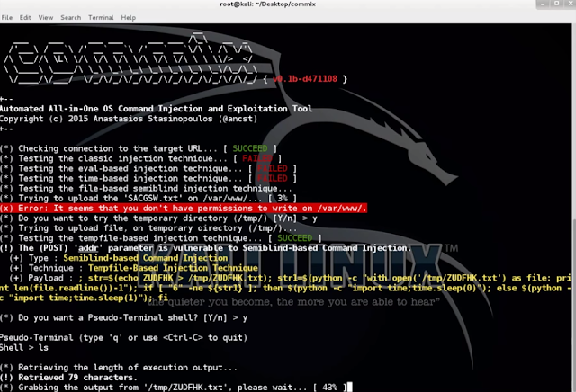The width and height of the screenshot is (576, 392).
Task: Open the File menu
Action: pos(7,17)
